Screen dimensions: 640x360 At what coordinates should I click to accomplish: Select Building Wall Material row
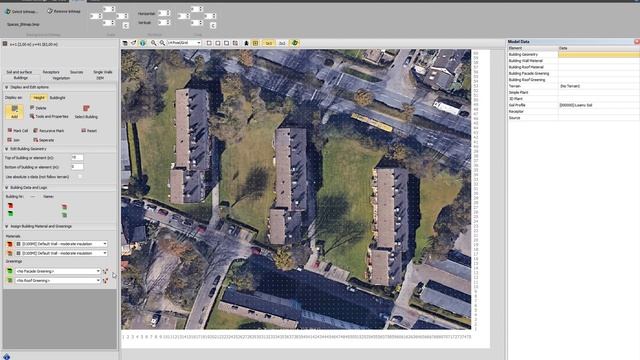pyautogui.click(x=573, y=61)
